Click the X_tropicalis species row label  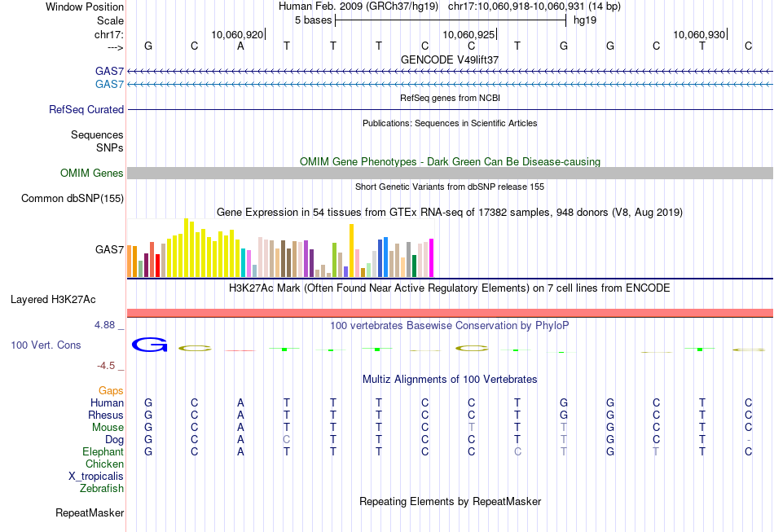(96, 477)
